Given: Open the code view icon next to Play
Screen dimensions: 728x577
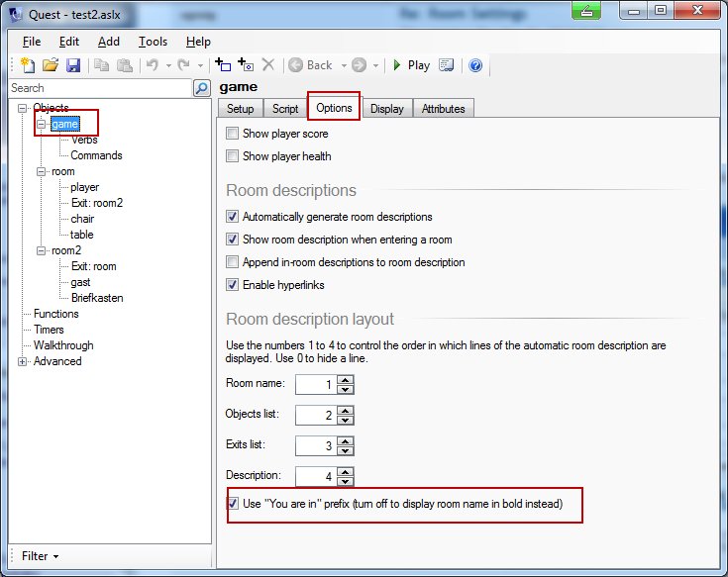Looking at the screenshot, I should [x=447, y=65].
